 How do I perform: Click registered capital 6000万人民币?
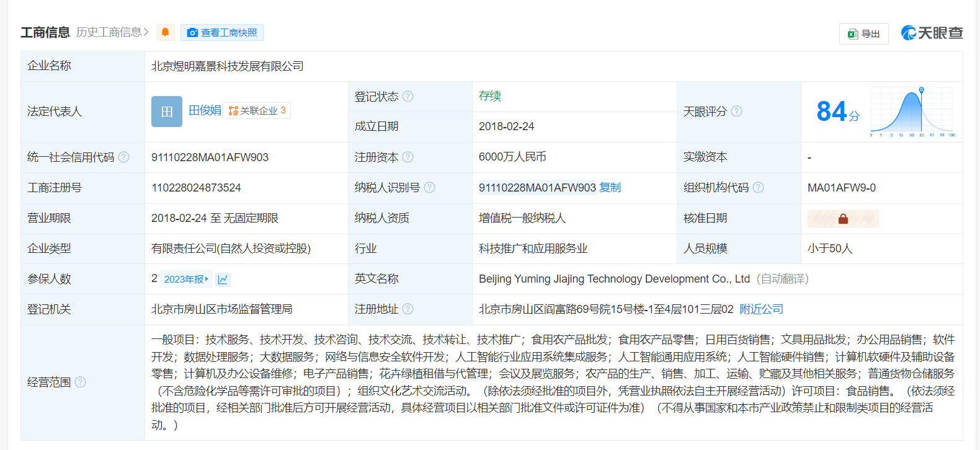tap(512, 157)
